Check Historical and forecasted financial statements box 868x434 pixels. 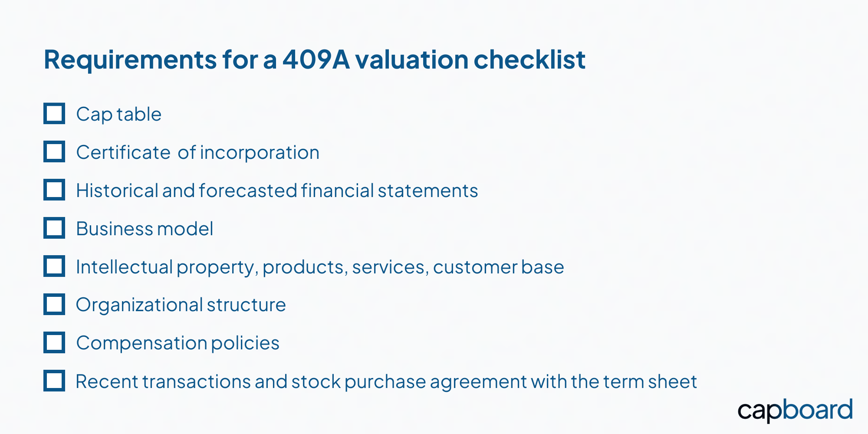click(x=54, y=190)
